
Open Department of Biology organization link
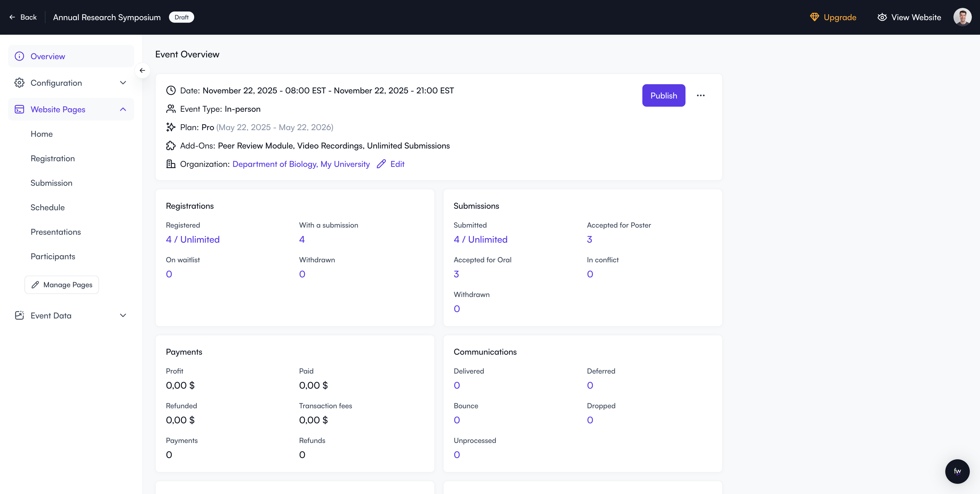tap(301, 164)
